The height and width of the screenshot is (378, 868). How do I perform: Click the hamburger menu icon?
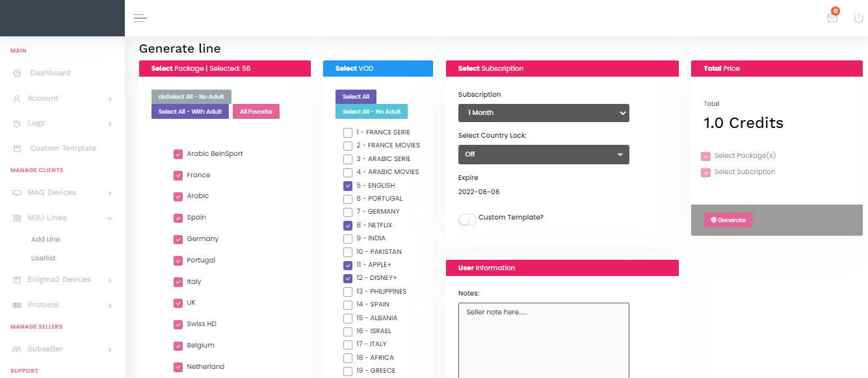[140, 18]
